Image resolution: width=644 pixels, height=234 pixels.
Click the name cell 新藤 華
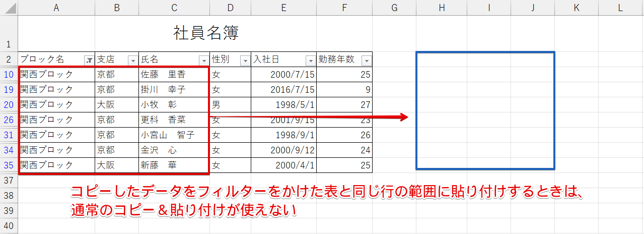[x=174, y=165]
